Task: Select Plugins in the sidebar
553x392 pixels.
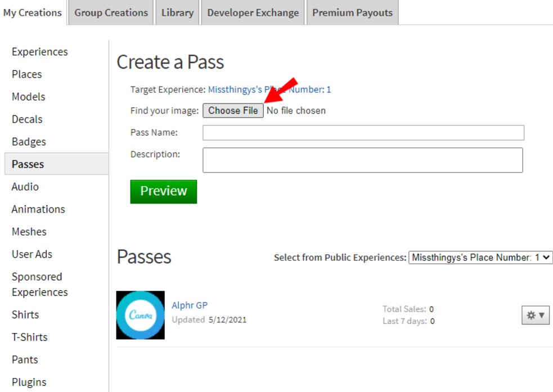Action: (x=29, y=382)
